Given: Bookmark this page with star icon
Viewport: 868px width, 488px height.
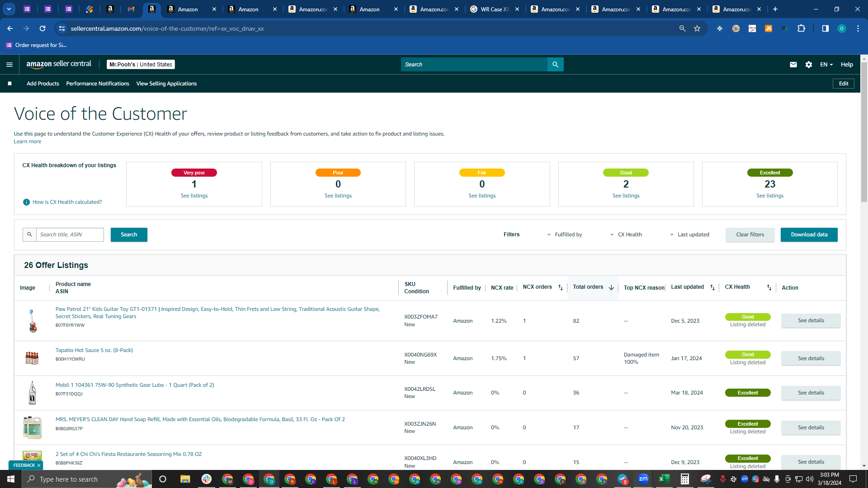Looking at the screenshot, I should click(697, 28).
